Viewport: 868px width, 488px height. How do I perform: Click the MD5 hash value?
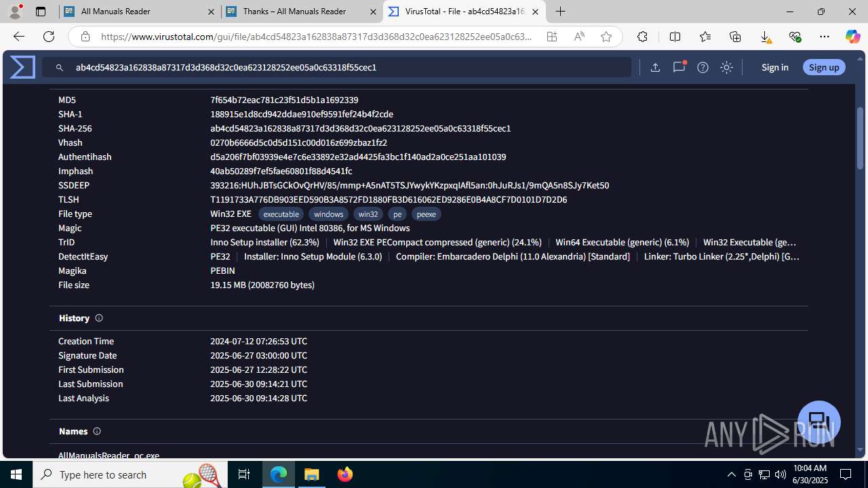[284, 100]
